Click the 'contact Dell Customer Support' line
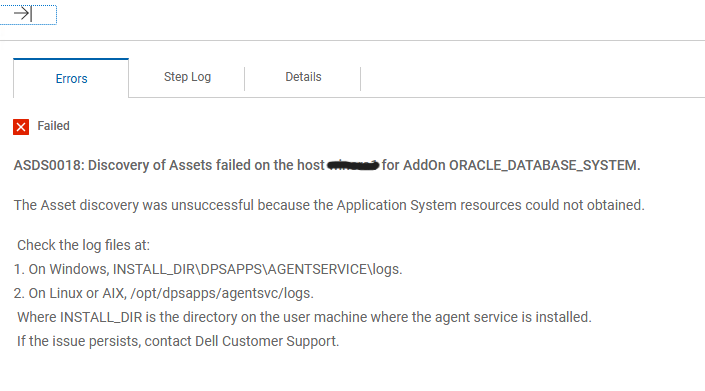The height and width of the screenshot is (391, 705). [178, 341]
